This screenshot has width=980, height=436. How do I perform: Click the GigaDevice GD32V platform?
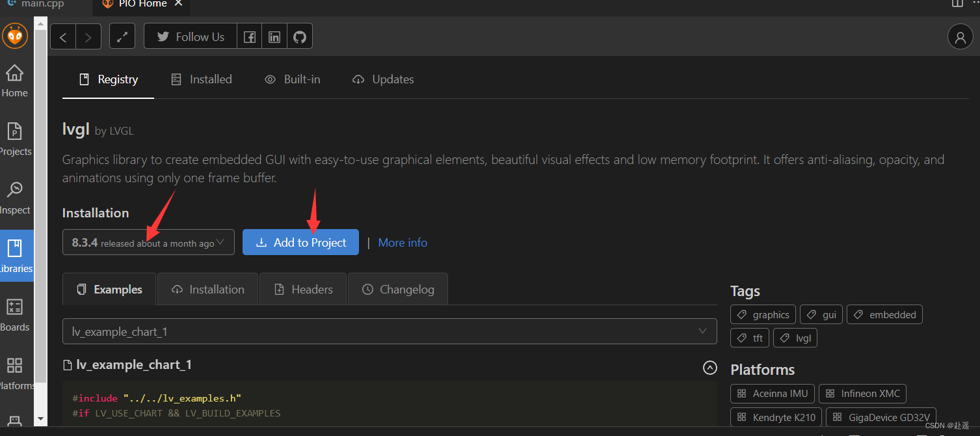[x=881, y=417]
